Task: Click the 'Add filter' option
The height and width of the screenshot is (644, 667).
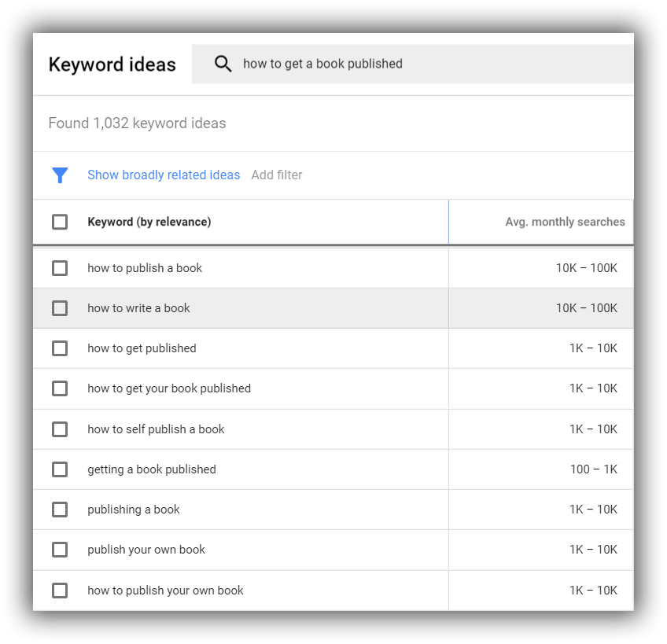Action: 277,175
